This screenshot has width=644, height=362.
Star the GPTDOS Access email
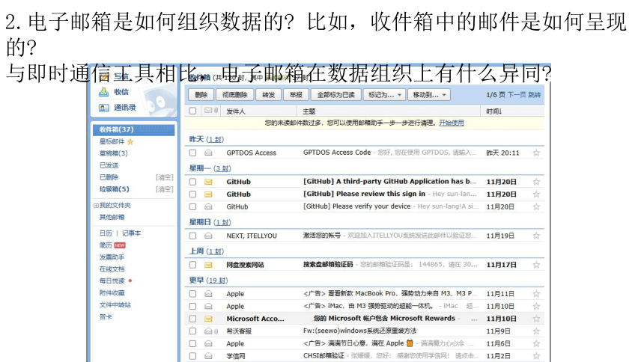coord(536,153)
